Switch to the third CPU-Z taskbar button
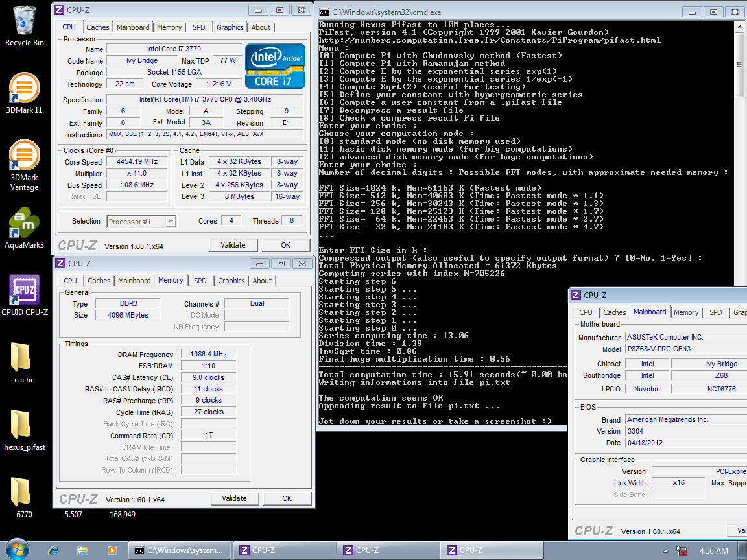This screenshot has width=747, height=560. 491,550
